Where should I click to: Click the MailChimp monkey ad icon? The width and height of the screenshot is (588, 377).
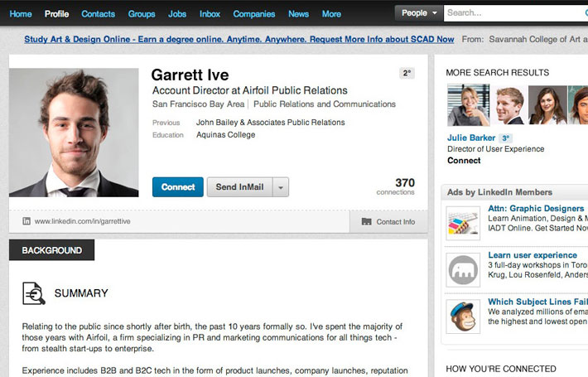pyautogui.click(x=463, y=317)
